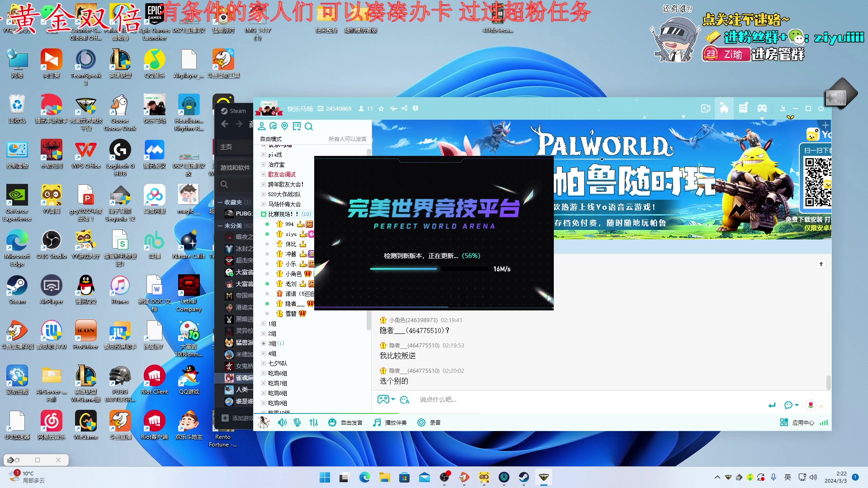Expand the 3组 channel group
The image size is (868, 488).
(x=264, y=343)
